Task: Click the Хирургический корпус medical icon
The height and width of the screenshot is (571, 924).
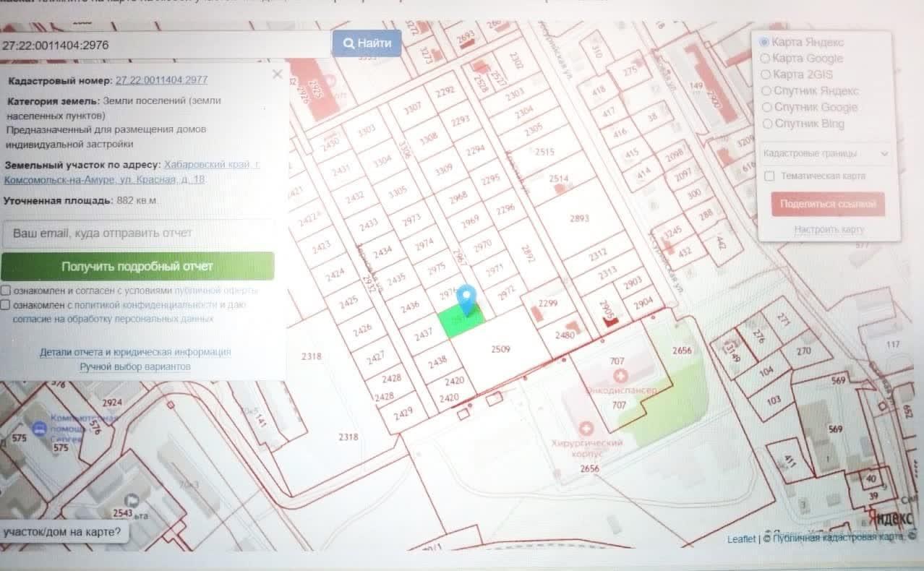Action: click(587, 429)
